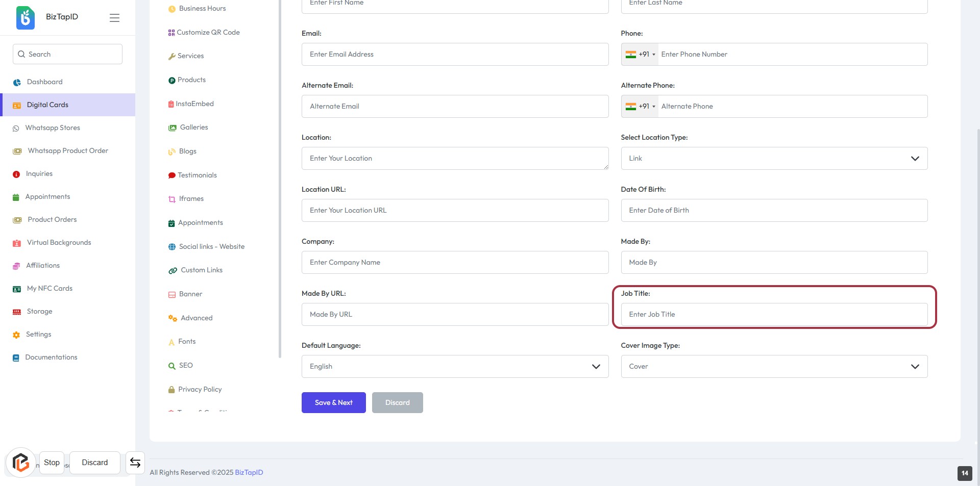The height and width of the screenshot is (486, 980).
Task: Click the Galleries image icon
Action: 173,127
